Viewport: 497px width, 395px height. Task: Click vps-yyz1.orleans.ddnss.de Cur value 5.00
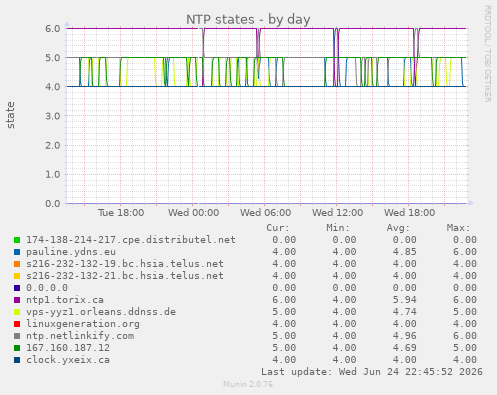pos(284,312)
